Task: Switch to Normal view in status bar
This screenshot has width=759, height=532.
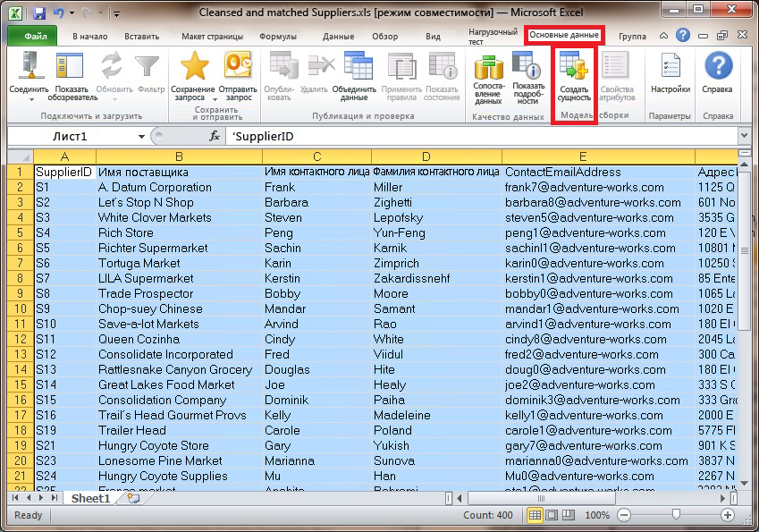Action: click(x=535, y=515)
